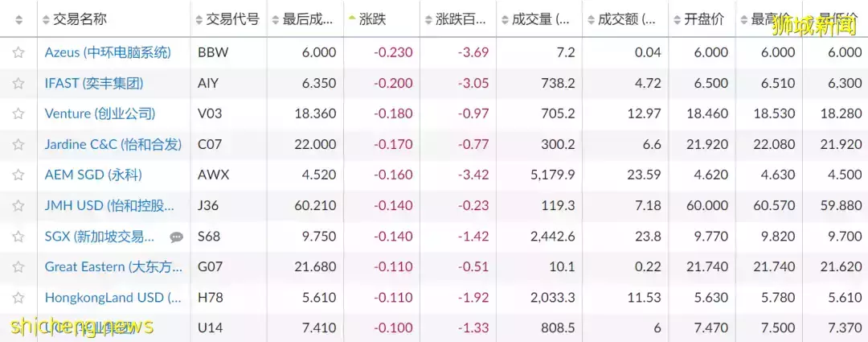Image resolution: width=868 pixels, height=342 pixels.
Task: Star the Azeus (中环电脑系统) row
Action: click(18, 52)
